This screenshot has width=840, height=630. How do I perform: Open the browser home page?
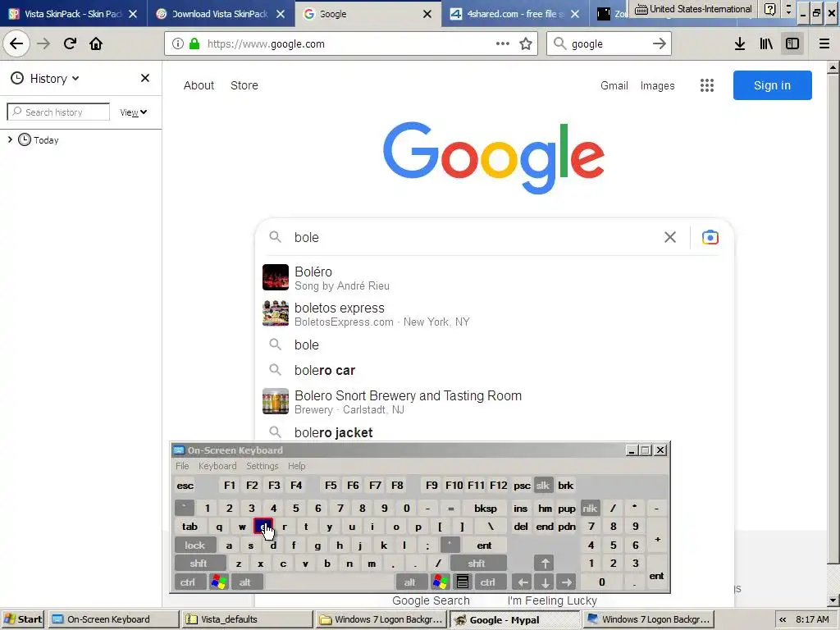(x=96, y=43)
